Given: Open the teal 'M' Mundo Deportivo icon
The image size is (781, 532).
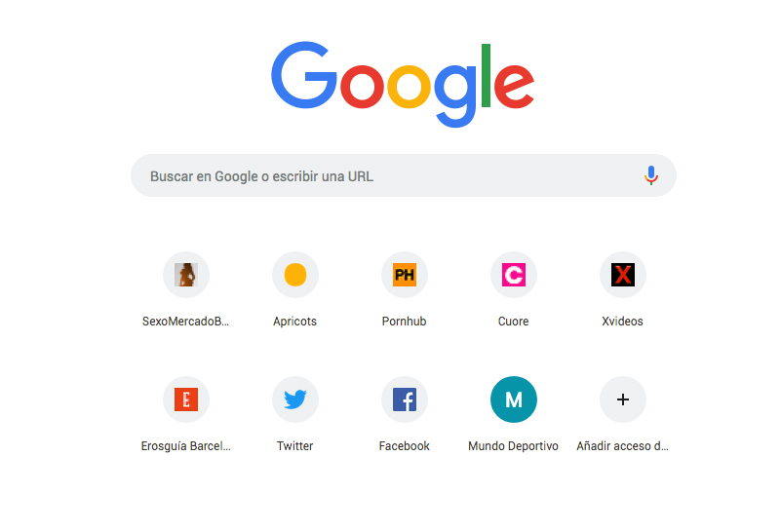Looking at the screenshot, I should 514,399.
